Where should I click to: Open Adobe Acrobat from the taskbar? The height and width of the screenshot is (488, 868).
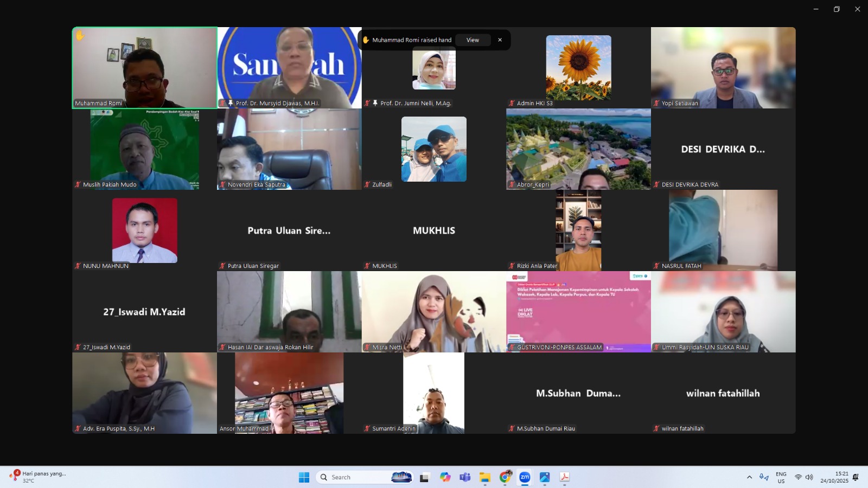point(565,477)
